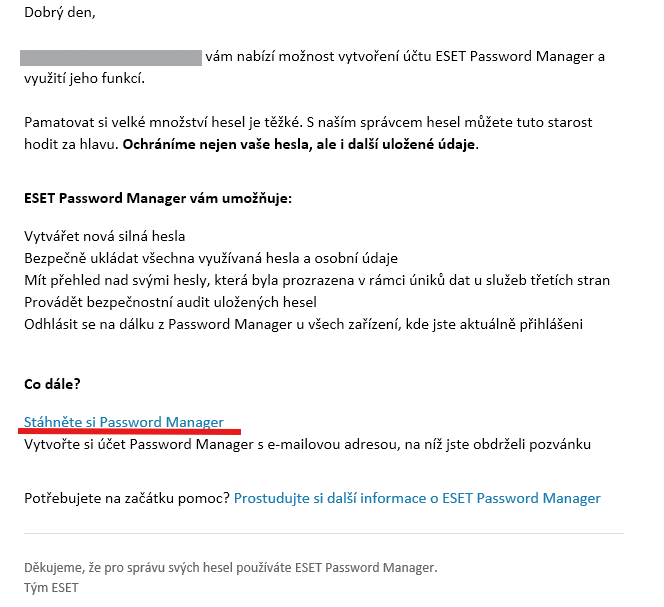Click heading "ESET Password Manager vám umožňuje:"
The image size is (664, 607).
click(158, 198)
